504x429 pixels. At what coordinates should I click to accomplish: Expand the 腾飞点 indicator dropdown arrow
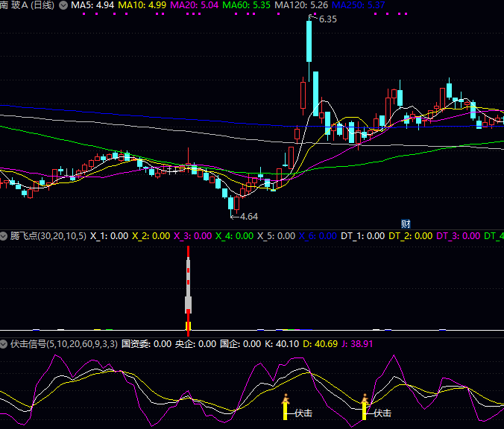point(4,236)
